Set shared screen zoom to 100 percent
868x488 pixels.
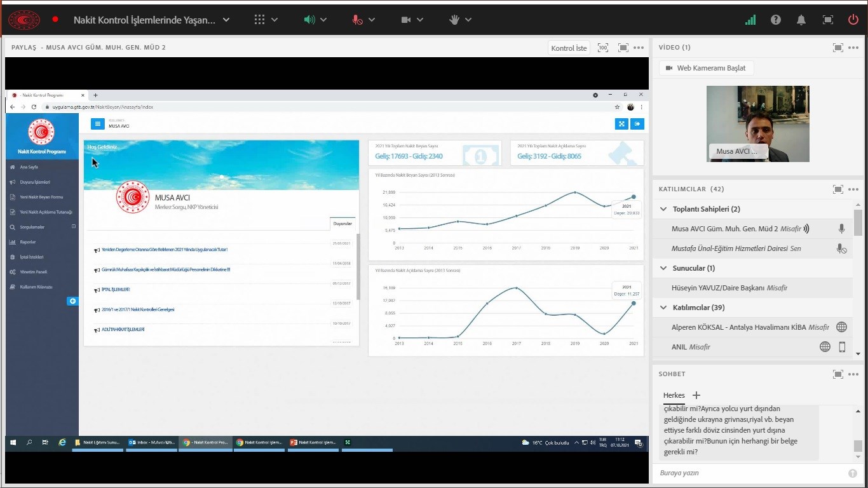pyautogui.click(x=603, y=48)
